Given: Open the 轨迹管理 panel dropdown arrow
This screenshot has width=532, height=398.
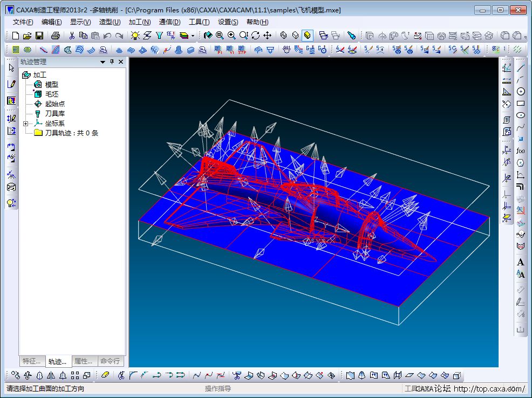Looking at the screenshot, I should pyautogui.click(x=103, y=62).
